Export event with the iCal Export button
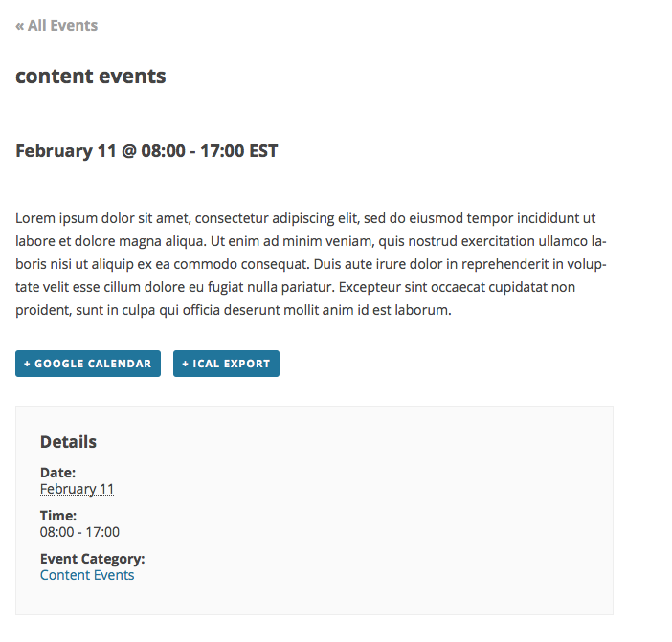 (226, 364)
